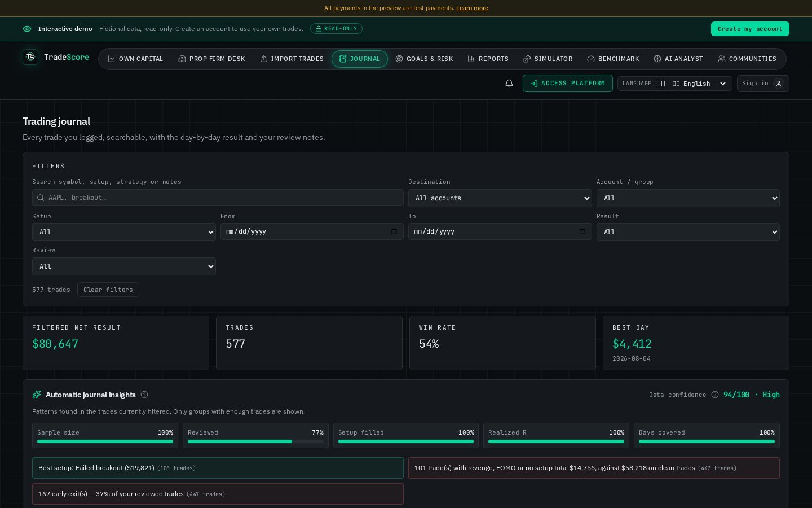Click the TradeScore brand name
The height and width of the screenshot is (508, 812).
click(x=67, y=57)
